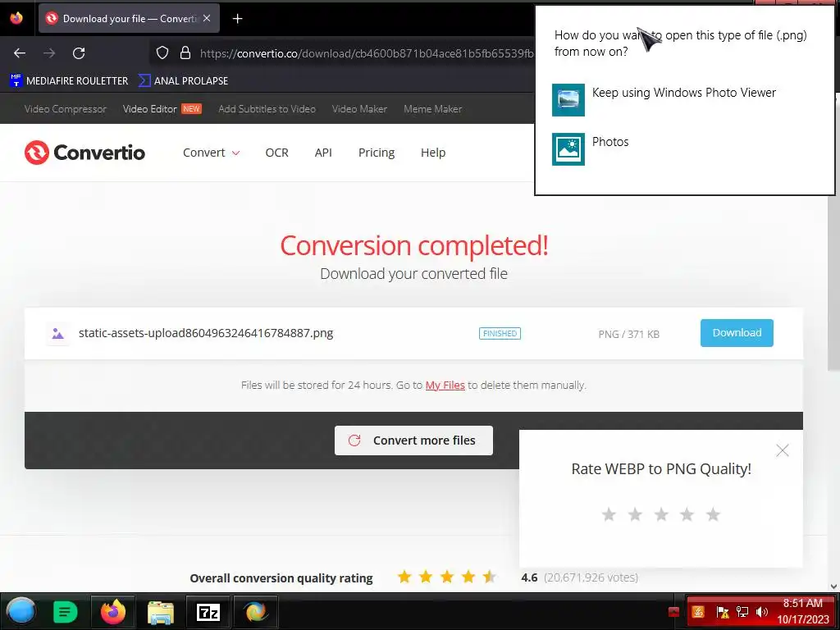The height and width of the screenshot is (630, 840).
Task: Open File Explorer from the taskbar
Action: coord(161,612)
